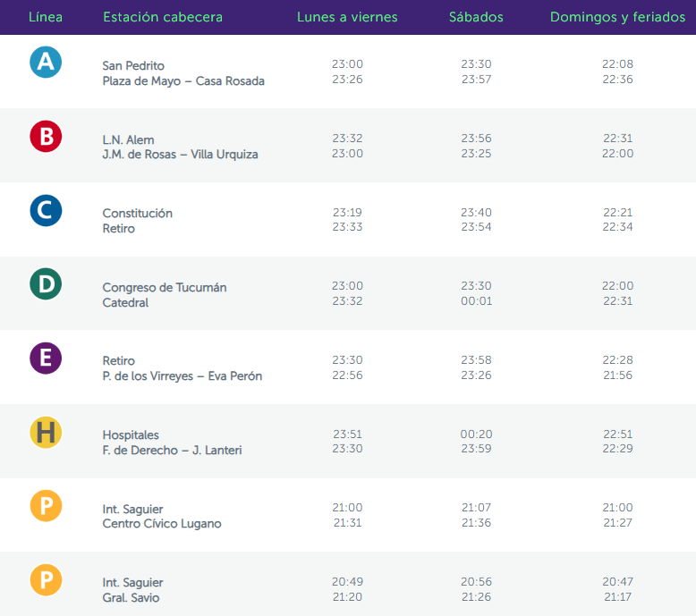Viewport: 696px width, 616px height.
Task: Click P icon in Centro Cívico Lugano row
Action: 46,507
